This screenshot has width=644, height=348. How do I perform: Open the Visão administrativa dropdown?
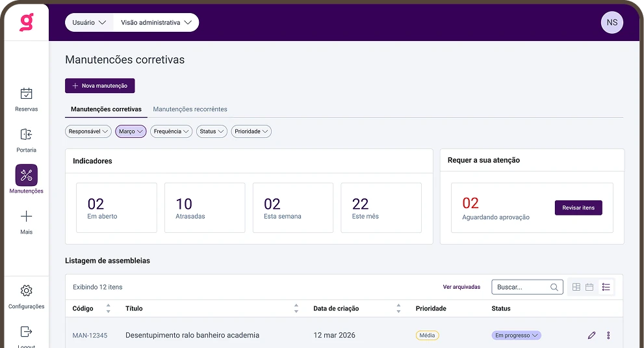click(x=156, y=23)
